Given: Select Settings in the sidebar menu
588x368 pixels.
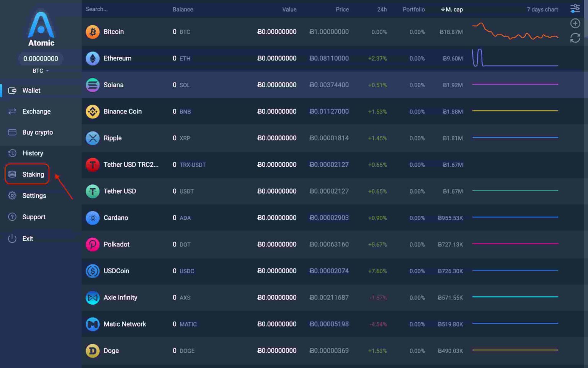Looking at the screenshot, I should (x=34, y=195).
